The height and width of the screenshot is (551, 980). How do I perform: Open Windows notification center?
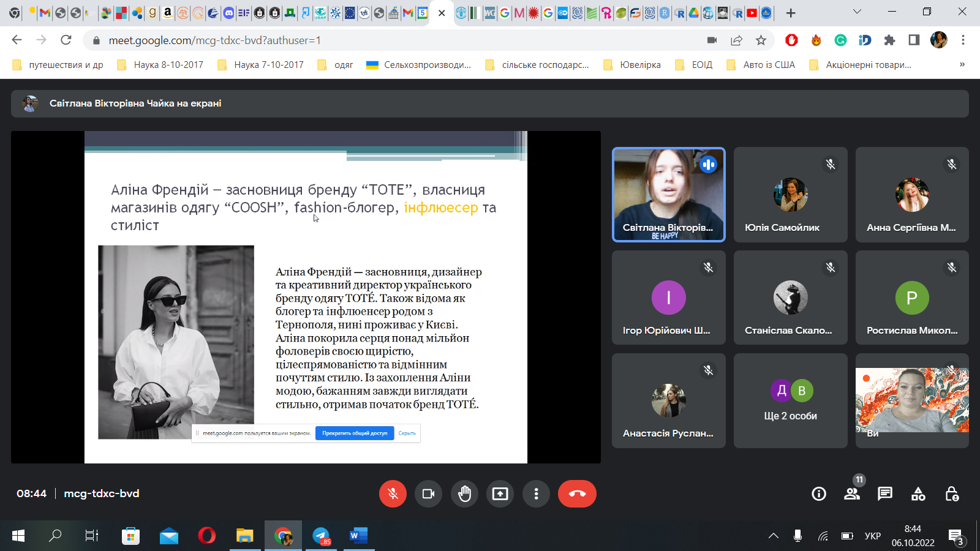click(x=956, y=536)
